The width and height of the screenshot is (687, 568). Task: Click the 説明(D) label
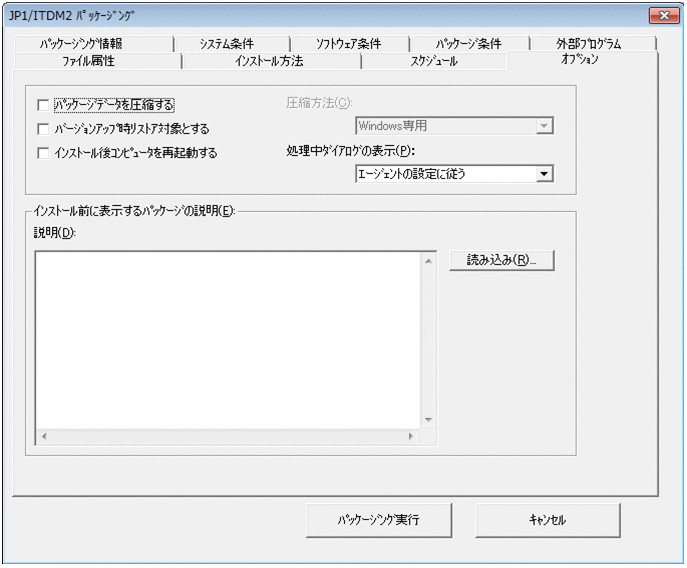click(55, 233)
